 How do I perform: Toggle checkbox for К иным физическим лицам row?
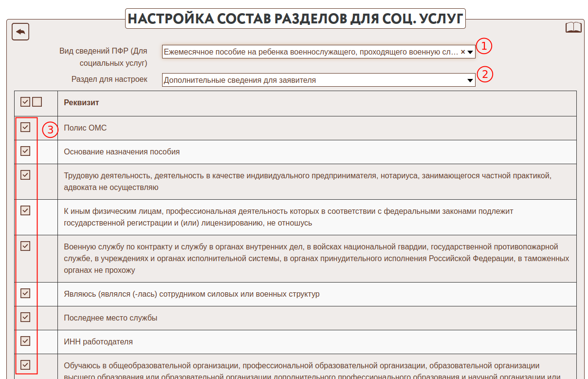[x=25, y=210]
